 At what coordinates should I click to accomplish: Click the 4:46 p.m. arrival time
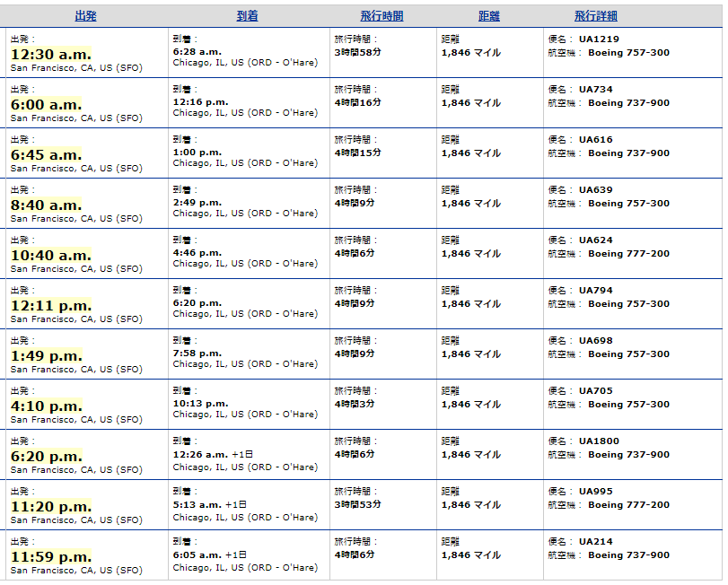[197, 253]
